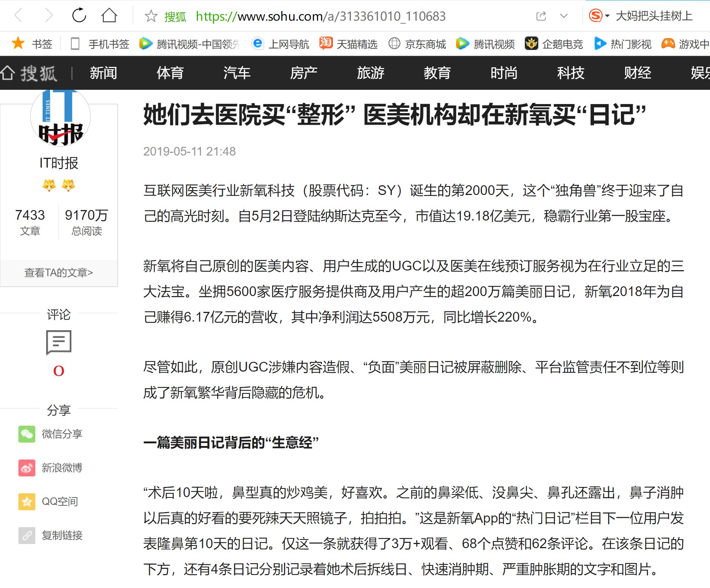Open the 科技 nav tab
Viewport: 710px width, 588px height.
(x=571, y=73)
